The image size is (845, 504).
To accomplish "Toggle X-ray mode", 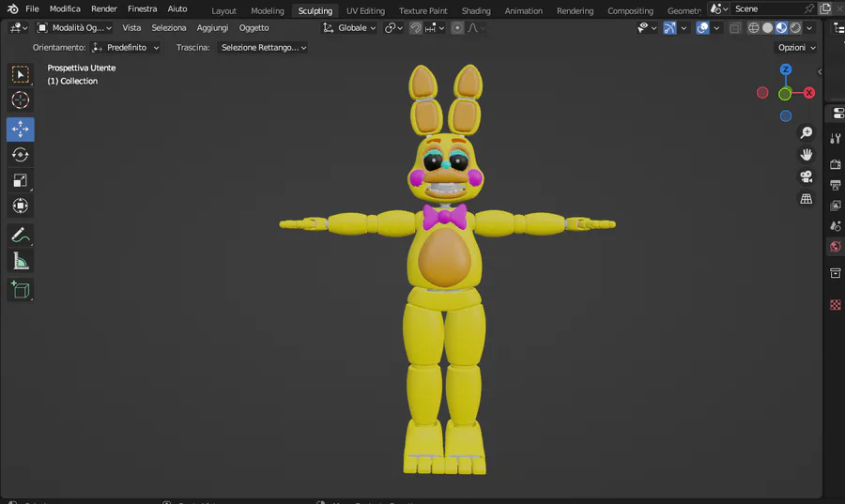I will (x=735, y=28).
